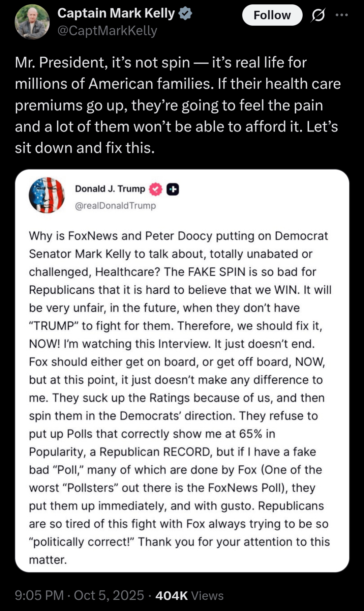
Task: Click Mark Kelly's blue verified badge
Action: click(x=185, y=13)
